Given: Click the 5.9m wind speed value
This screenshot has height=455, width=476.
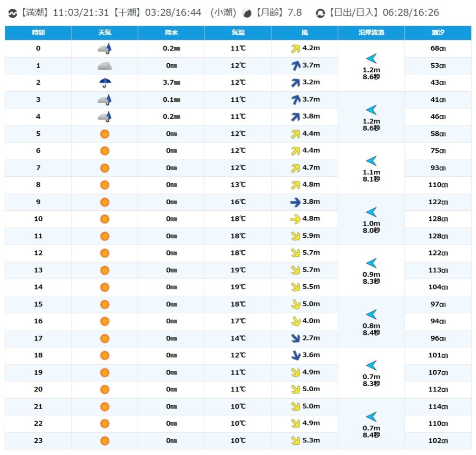Looking at the screenshot, I should 311,236.
